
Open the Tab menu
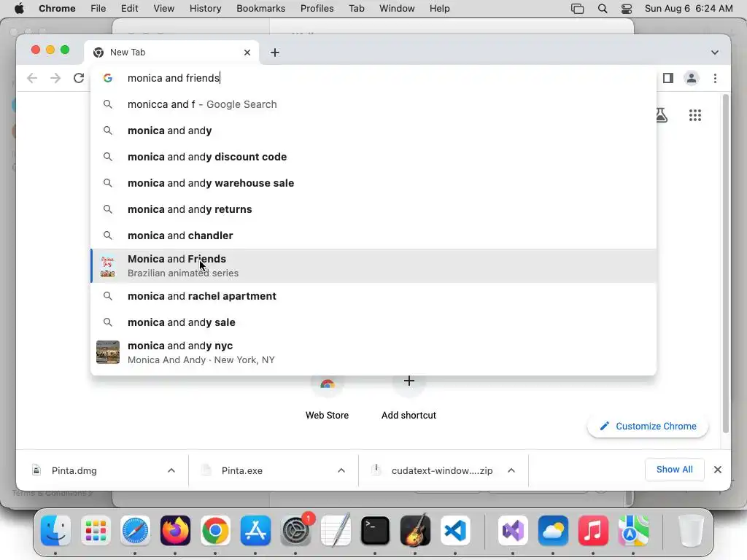(x=356, y=9)
